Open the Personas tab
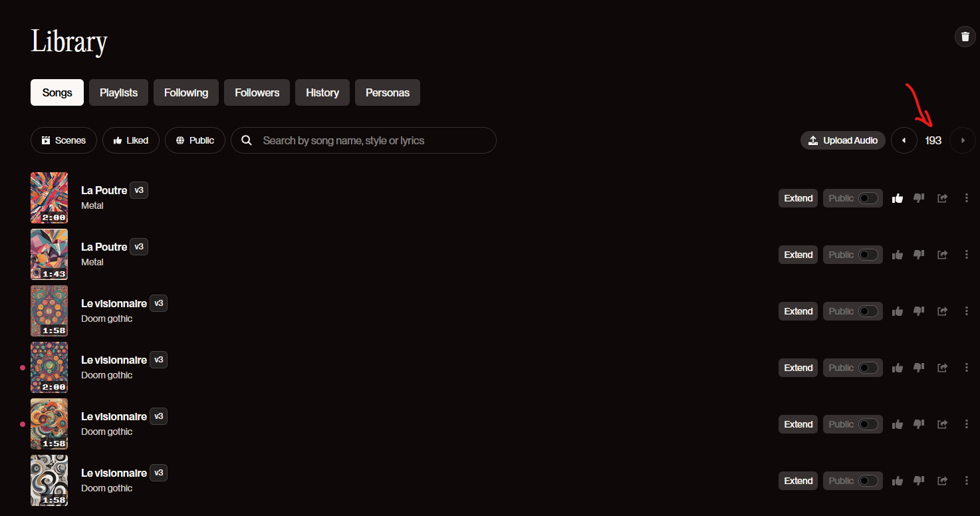Image resolution: width=980 pixels, height=516 pixels. [388, 92]
